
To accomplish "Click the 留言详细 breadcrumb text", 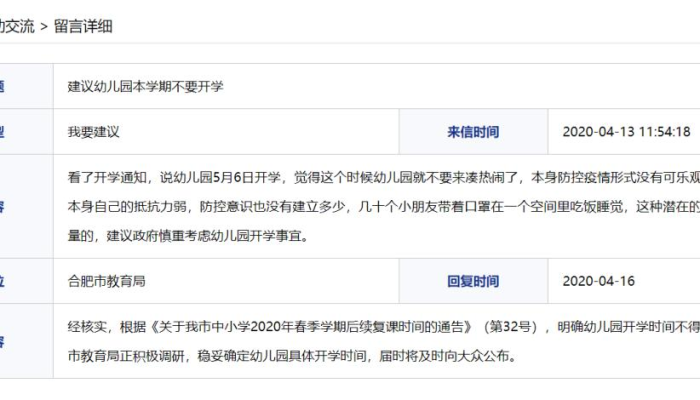I will click(x=83, y=26).
